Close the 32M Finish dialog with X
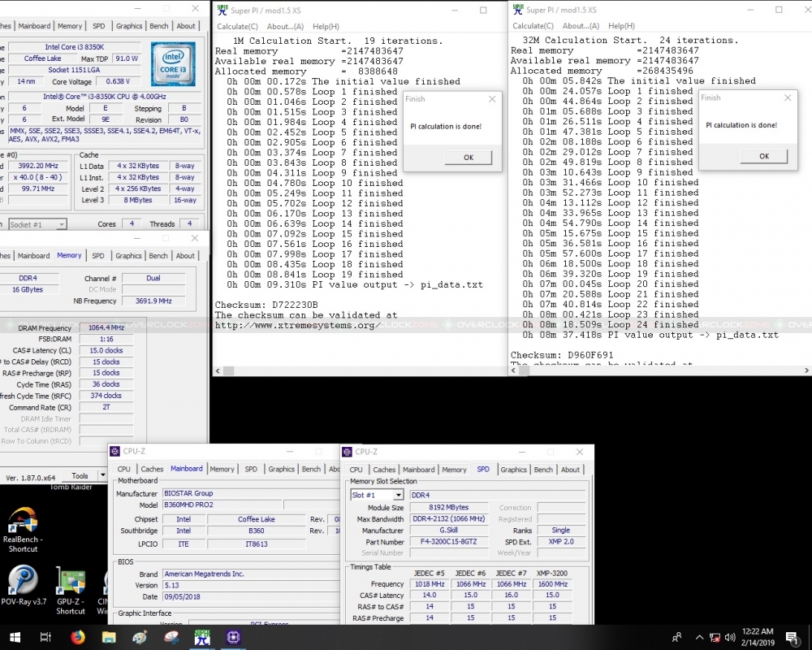This screenshot has height=650, width=812. pyautogui.click(x=788, y=97)
